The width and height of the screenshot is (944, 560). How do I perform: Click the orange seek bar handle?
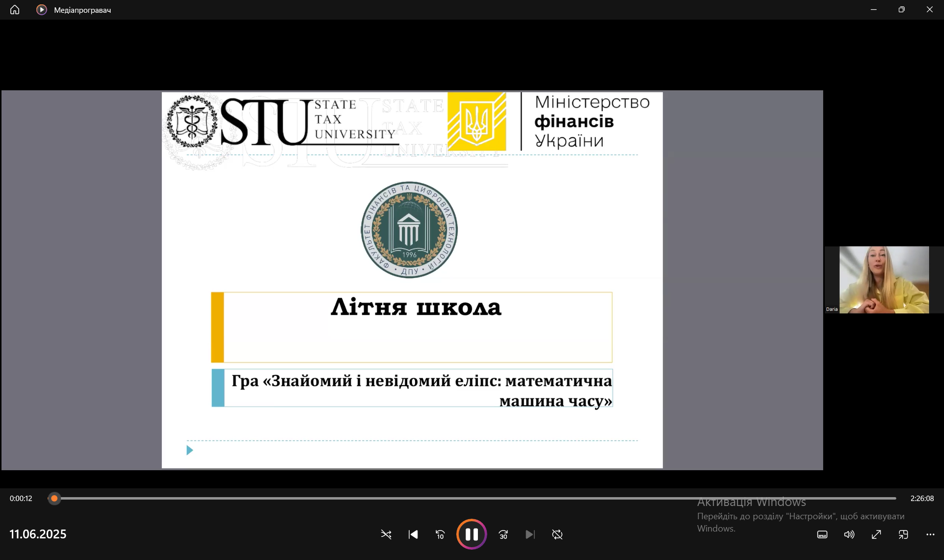click(55, 499)
